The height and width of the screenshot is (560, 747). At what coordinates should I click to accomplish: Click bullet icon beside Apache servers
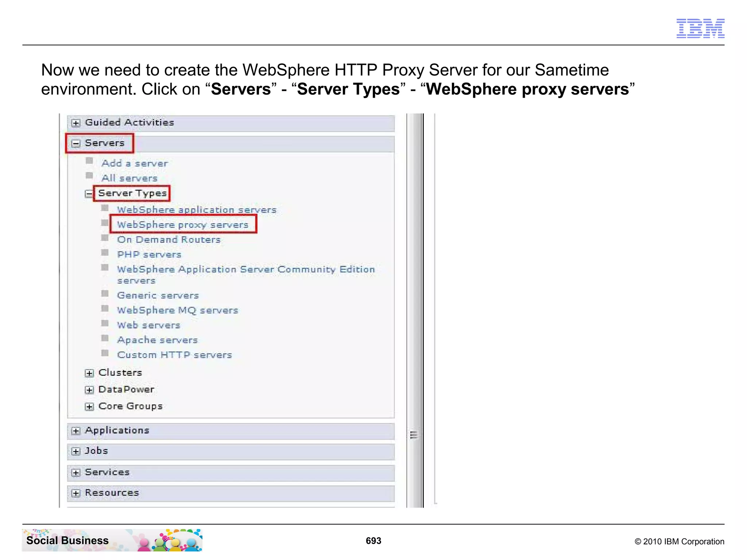pos(105,338)
